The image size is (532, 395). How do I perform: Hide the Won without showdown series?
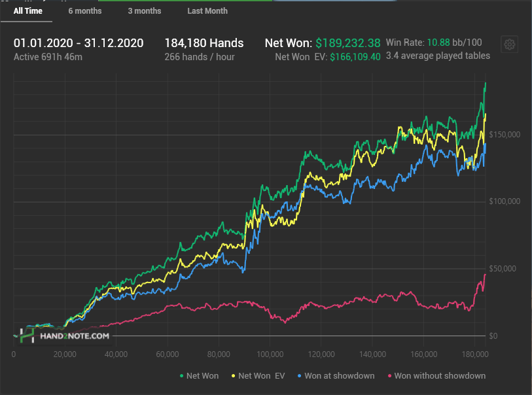tap(436, 375)
